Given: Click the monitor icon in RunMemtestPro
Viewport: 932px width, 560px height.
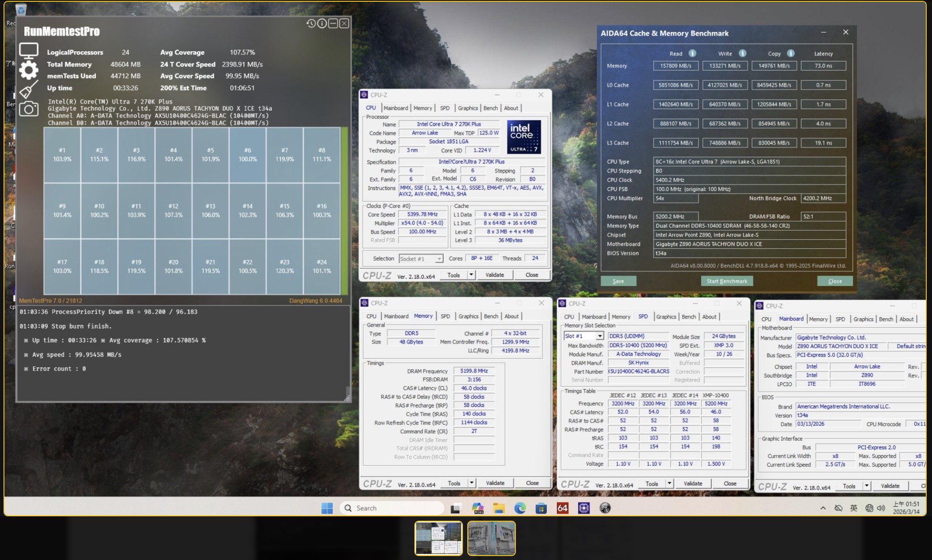Looking at the screenshot, I should click(x=29, y=50).
